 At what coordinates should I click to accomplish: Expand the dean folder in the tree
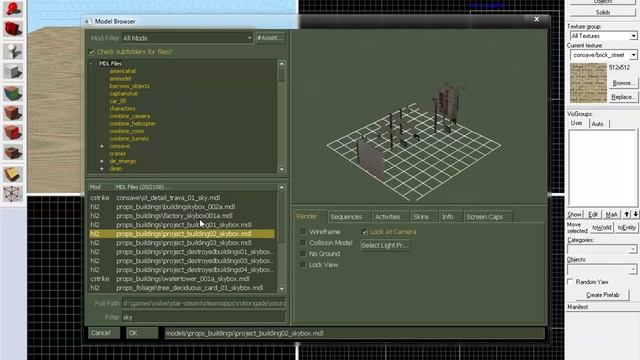pos(102,169)
